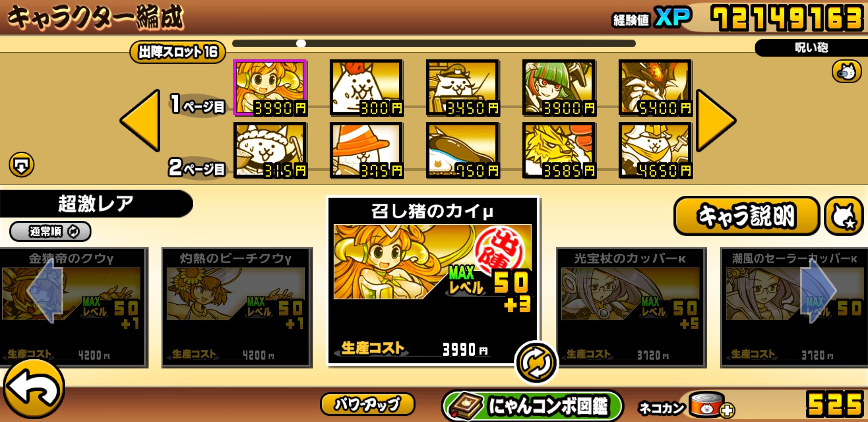Viewport: 868px width, 422px height.
Task: Tap the パワーアップ upgrade button
Action: coord(368,404)
